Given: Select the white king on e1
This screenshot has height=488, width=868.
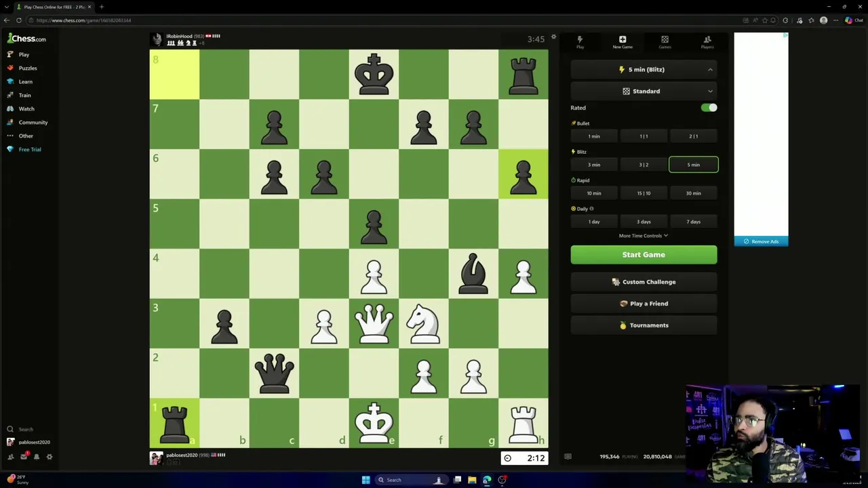Looking at the screenshot, I should pyautogui.click(x=374, y=423).
